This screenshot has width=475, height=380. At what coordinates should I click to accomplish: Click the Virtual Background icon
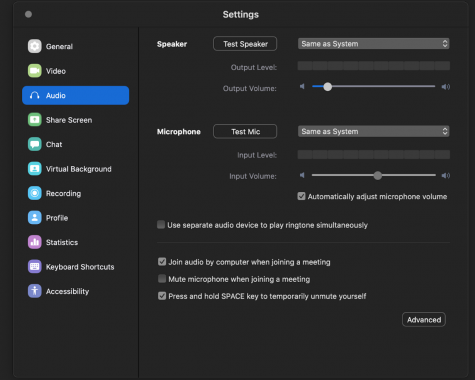pyautogui.click(x=35, y=169)
